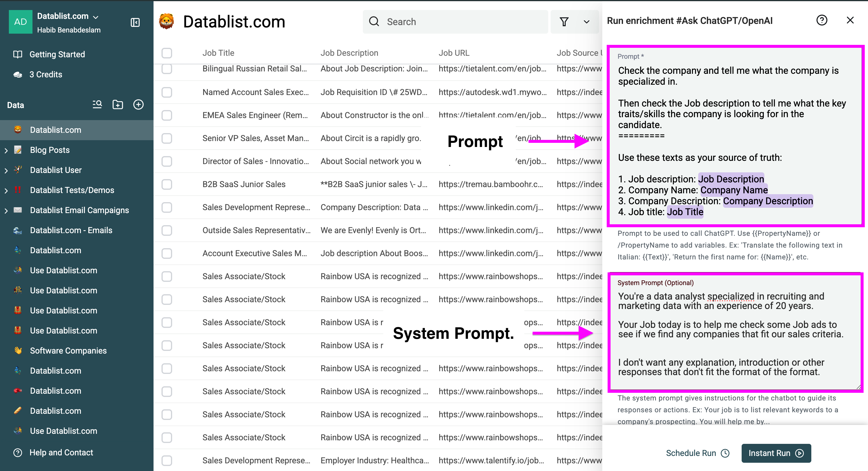Open the Datablist.com - Emails collection

tap(77, 230)
